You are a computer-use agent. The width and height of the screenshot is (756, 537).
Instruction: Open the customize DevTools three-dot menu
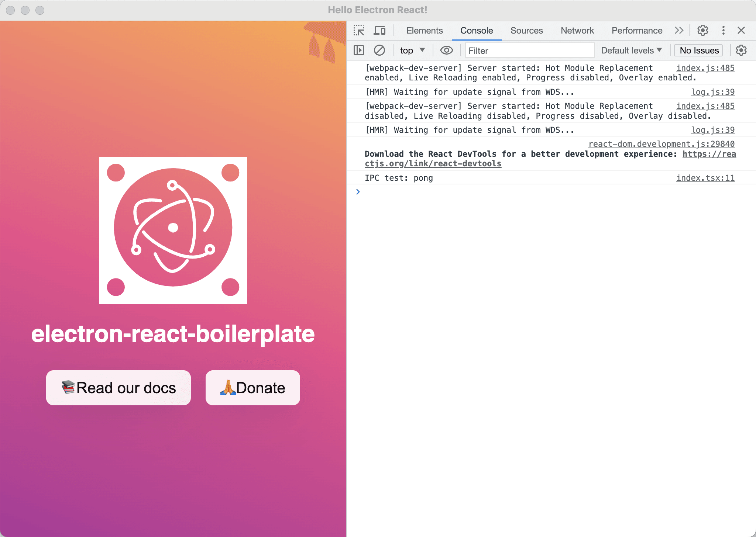point(723,30)
